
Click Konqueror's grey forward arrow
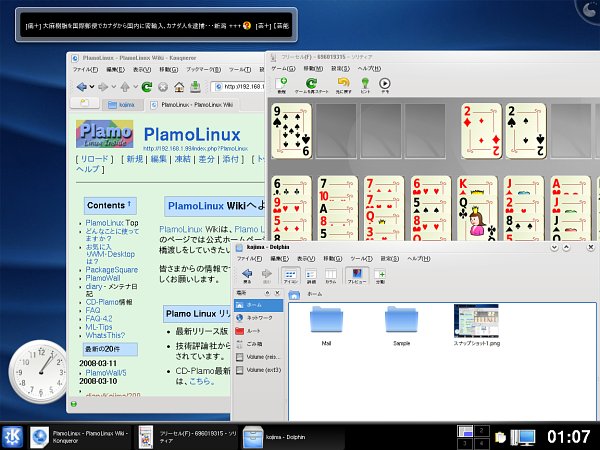tap(103, 87)
